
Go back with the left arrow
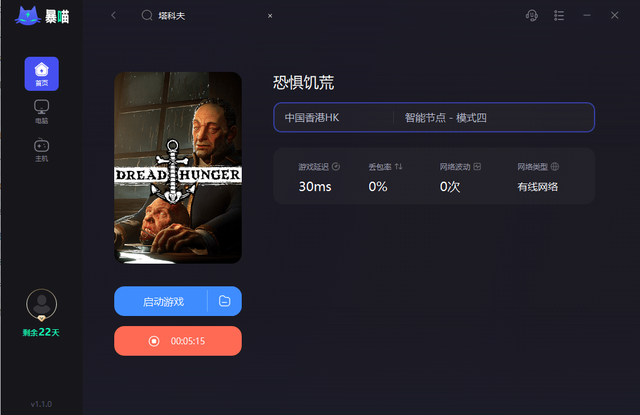pyautogui.click(x=113, y=16)
